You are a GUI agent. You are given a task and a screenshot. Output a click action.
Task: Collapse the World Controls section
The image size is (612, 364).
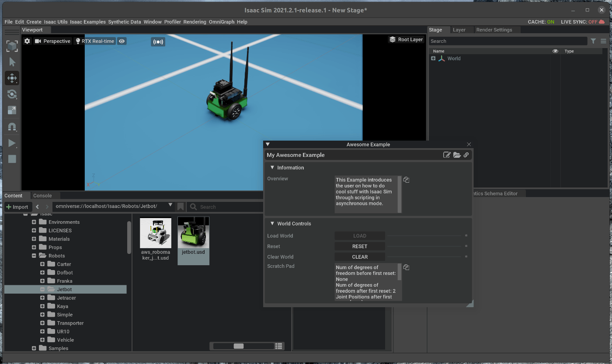click(272, 223)
